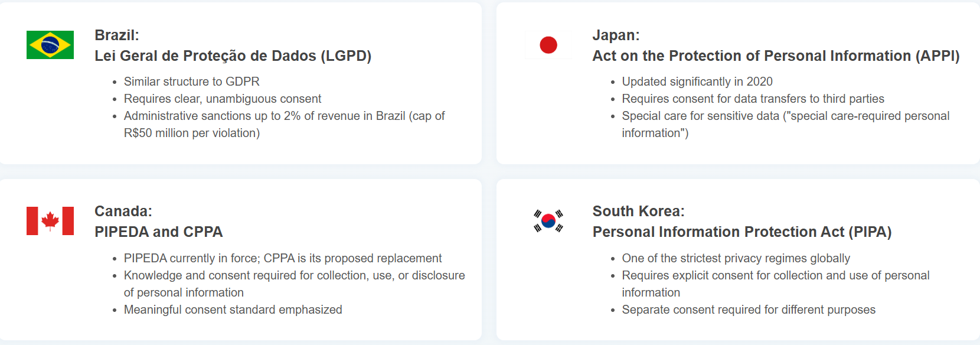This screenshot has height=345, width=980.
Task: Select the "Japan:" heading
Action: 616,35
